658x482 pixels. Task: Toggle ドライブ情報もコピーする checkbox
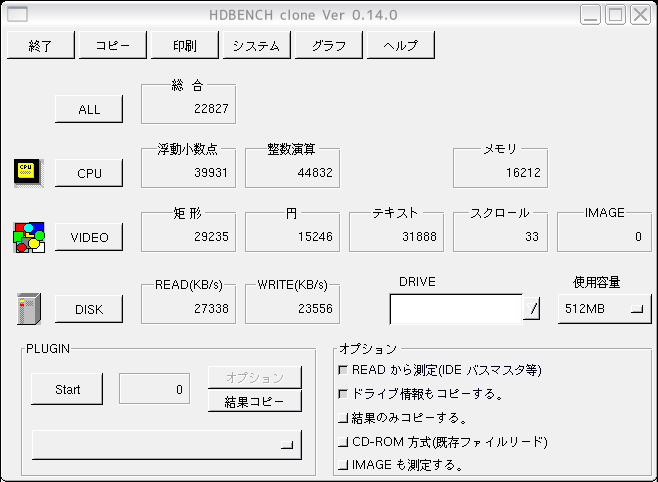point(344,394)
